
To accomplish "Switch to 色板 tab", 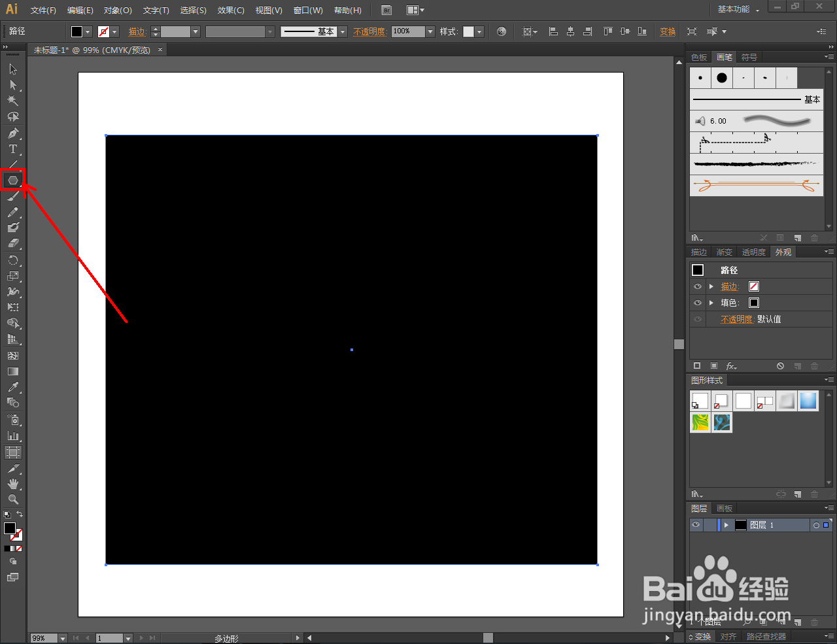I will [699, 58].
